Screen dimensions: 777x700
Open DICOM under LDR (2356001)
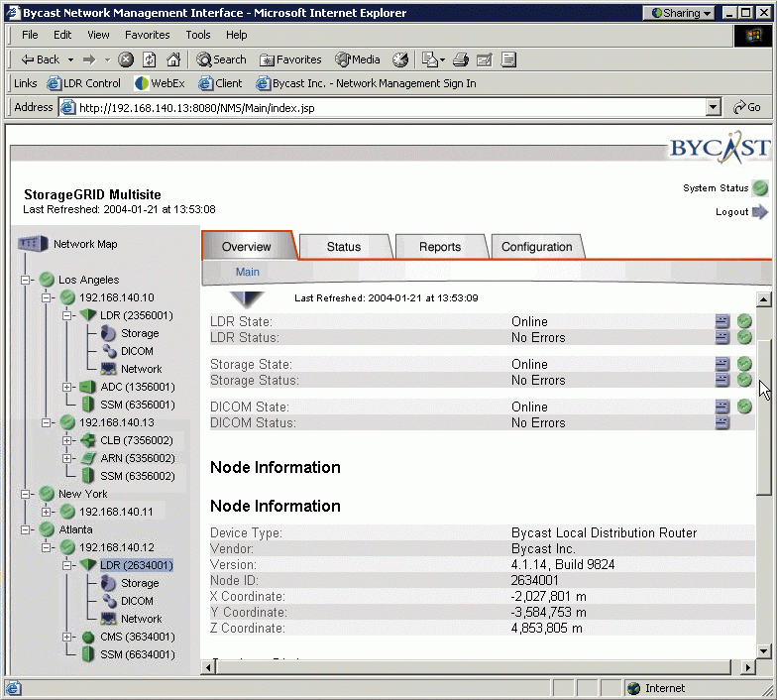(x=137, y=351)
